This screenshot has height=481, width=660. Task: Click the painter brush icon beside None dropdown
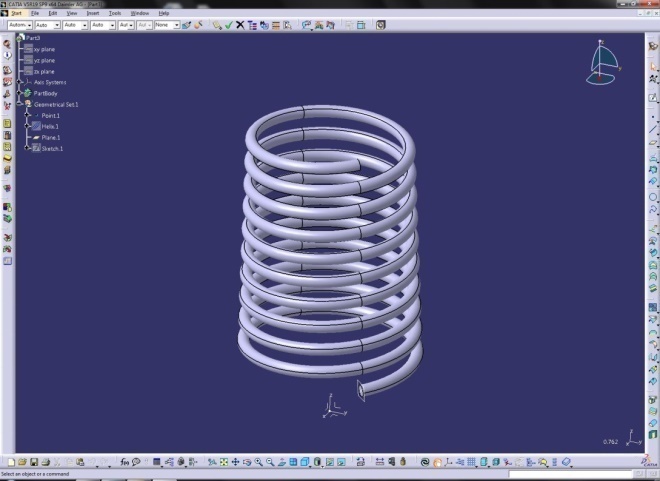(x=187, y=24)
